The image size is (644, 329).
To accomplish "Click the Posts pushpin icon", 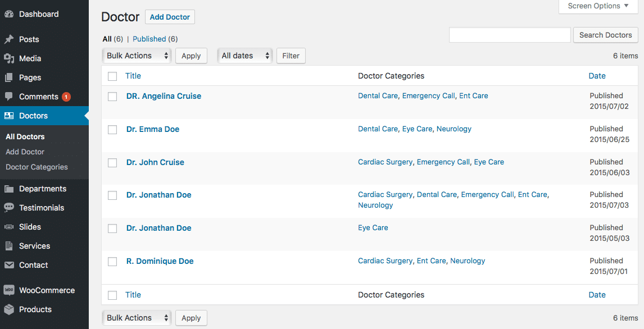I will tap(9, 39).
